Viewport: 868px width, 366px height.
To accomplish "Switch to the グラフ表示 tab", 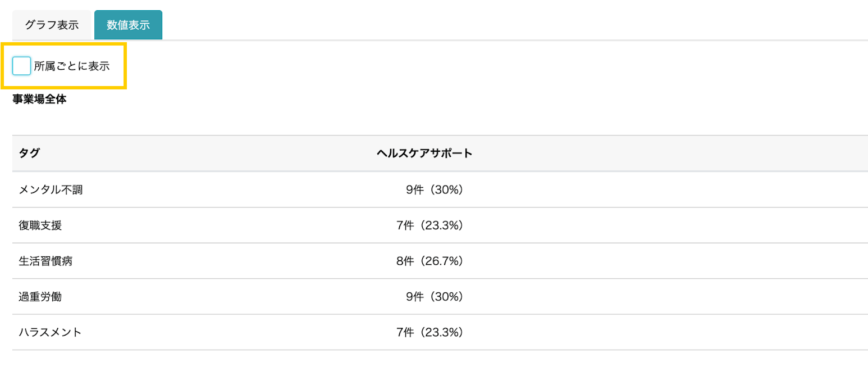I will 52,25.
